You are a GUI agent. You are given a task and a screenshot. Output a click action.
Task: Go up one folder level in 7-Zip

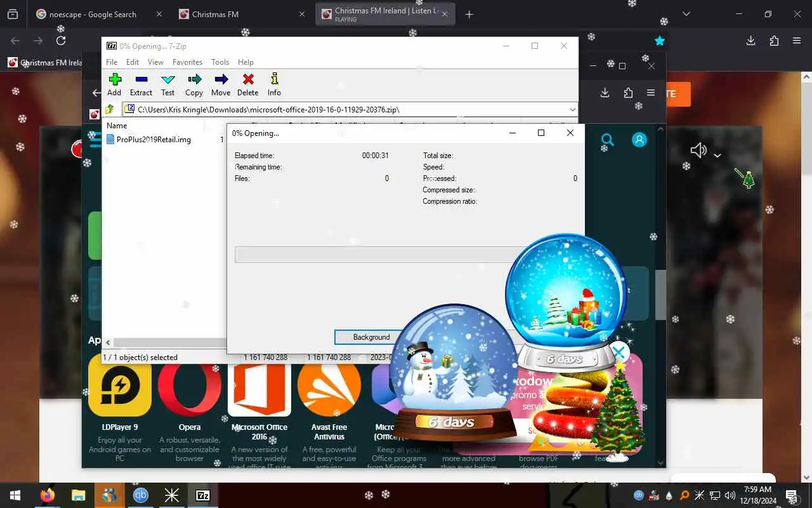pos(110,109)
